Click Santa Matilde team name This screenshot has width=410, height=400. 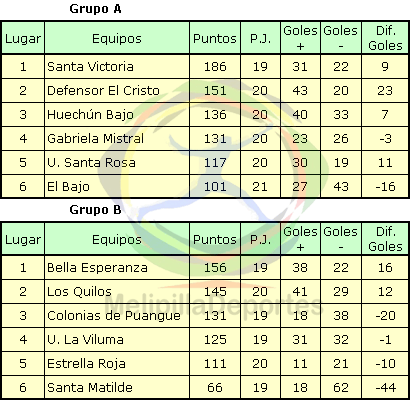[x=90, y=388]
